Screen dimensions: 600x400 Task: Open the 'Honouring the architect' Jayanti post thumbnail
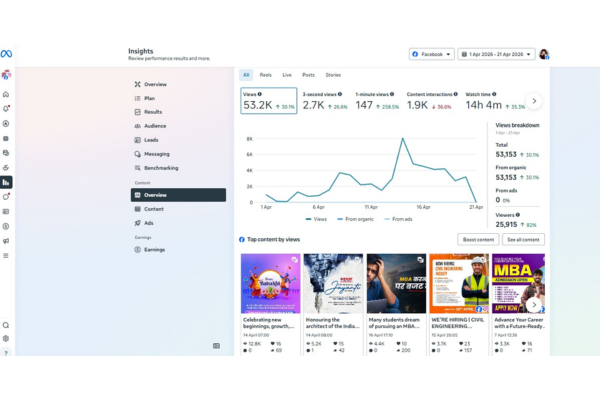click(333, 284)
